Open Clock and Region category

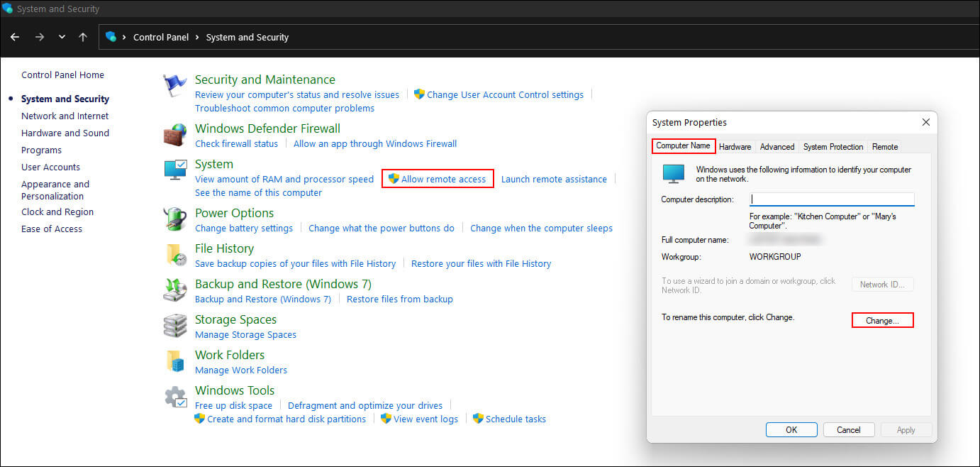pyautogui.click(x=57, y=212)
